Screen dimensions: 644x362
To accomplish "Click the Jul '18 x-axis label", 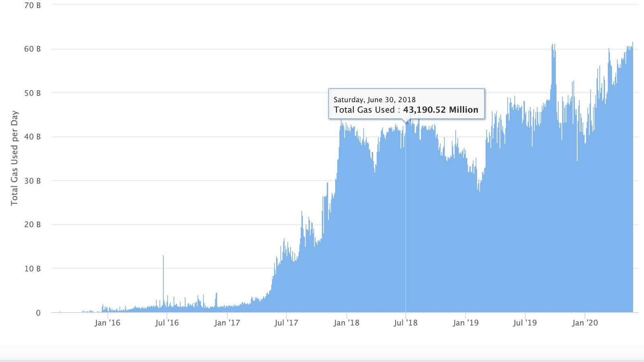I will point(406,323).
